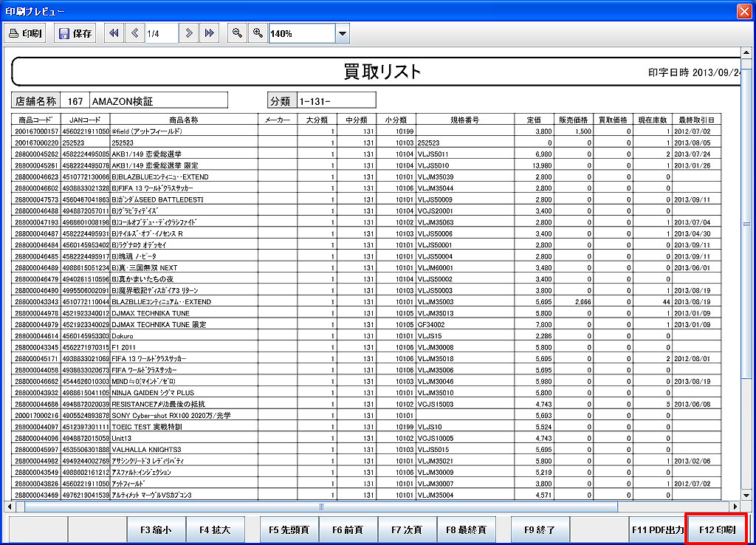Click F9 終了 to exit preview
The height and width of the screenshot is (545, 756).
[540, 529]
